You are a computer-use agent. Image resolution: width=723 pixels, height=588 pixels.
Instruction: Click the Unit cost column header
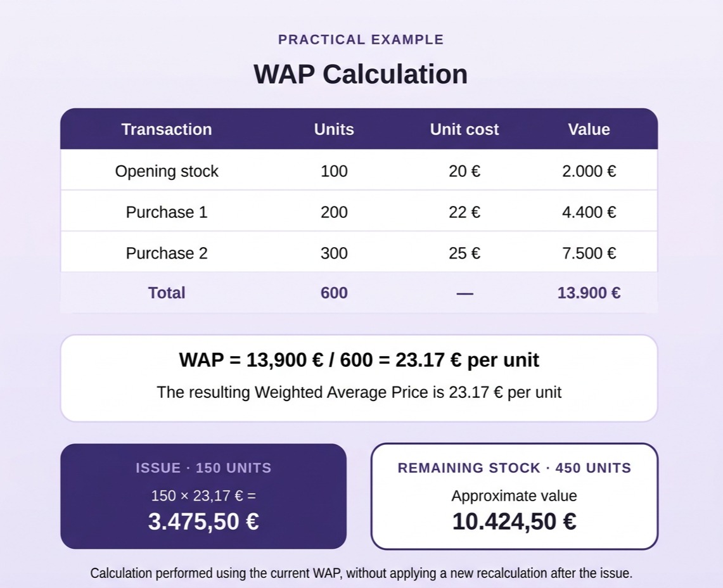[464, 129]
